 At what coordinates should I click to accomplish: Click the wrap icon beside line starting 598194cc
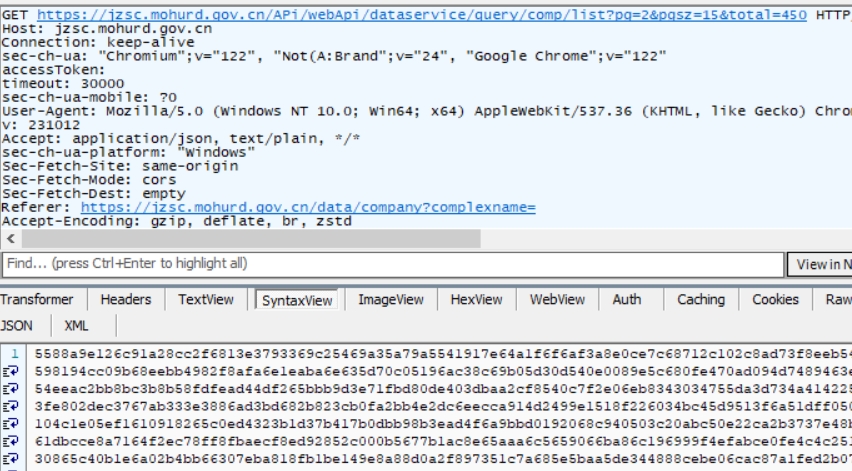click(x=16, y=371)
